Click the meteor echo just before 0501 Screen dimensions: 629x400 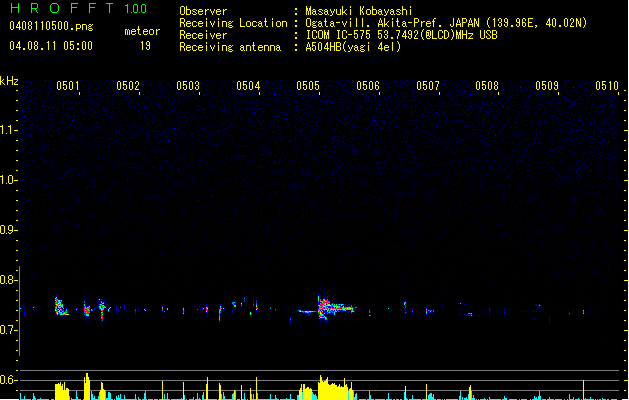point(61,307)
